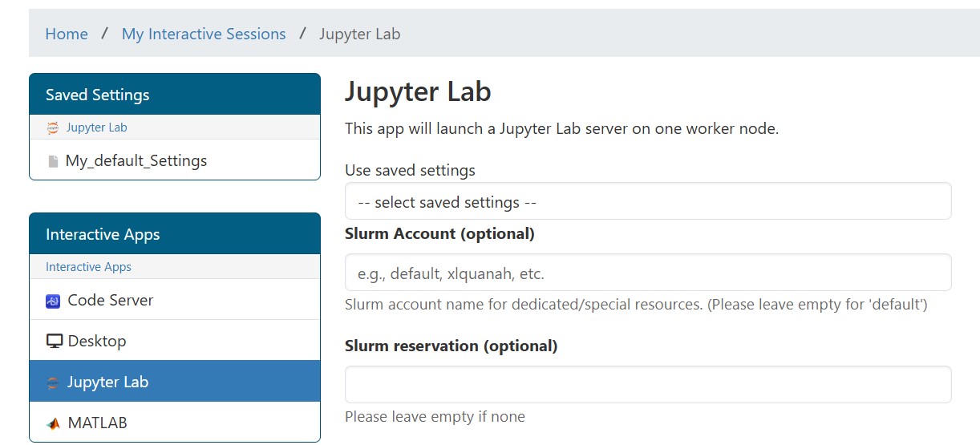Click into the Slurm reservation input box
The width and height of the screenshot is (980, 445).
pyautogui.click(x=647, y=385)
